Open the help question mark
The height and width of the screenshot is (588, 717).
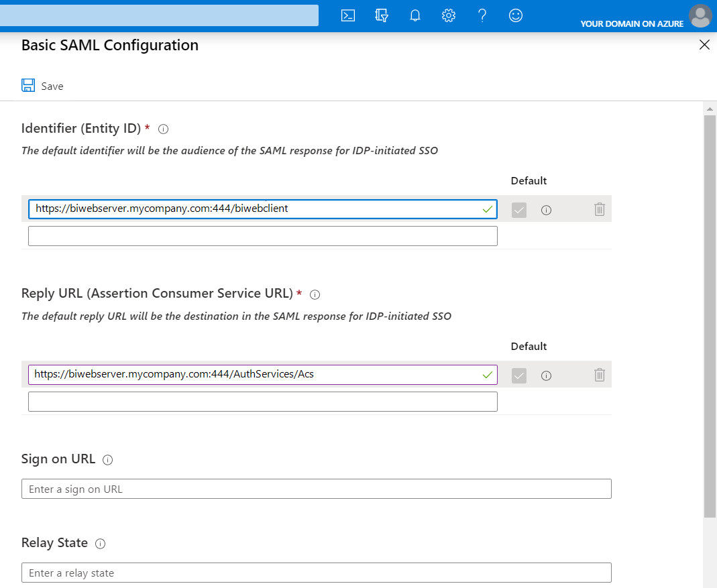pyautogui.click(x=482, y=15)
